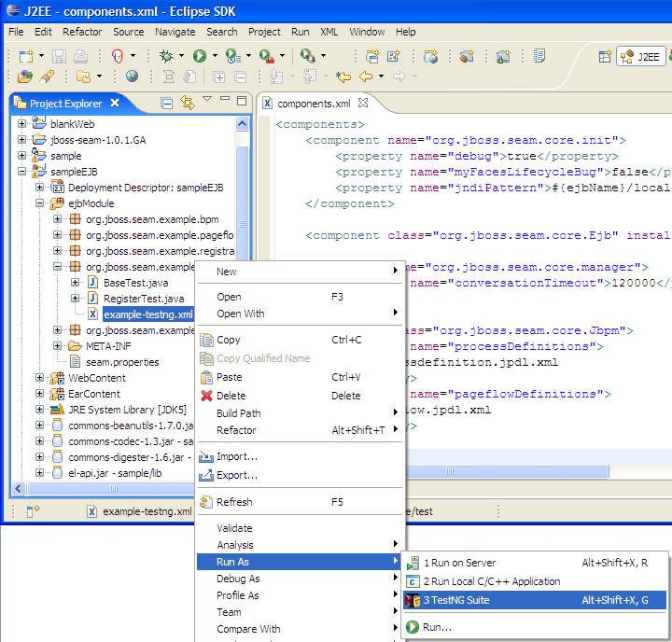Click the Print toolbar icon
Screen dimensions: 672x642
click(80, 56)
